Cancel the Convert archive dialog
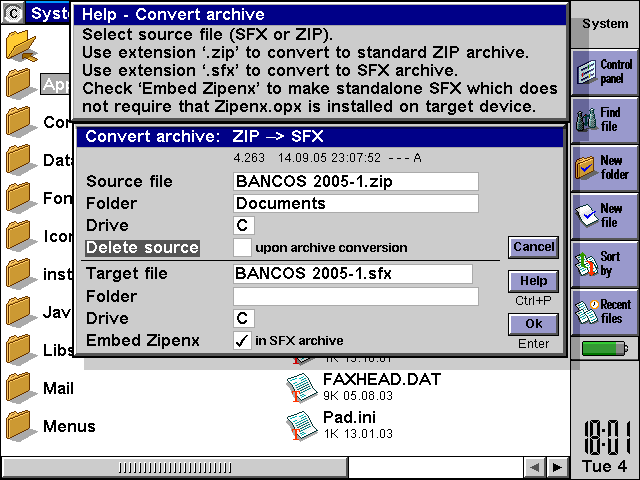640x480 pixels. [533, 247]
